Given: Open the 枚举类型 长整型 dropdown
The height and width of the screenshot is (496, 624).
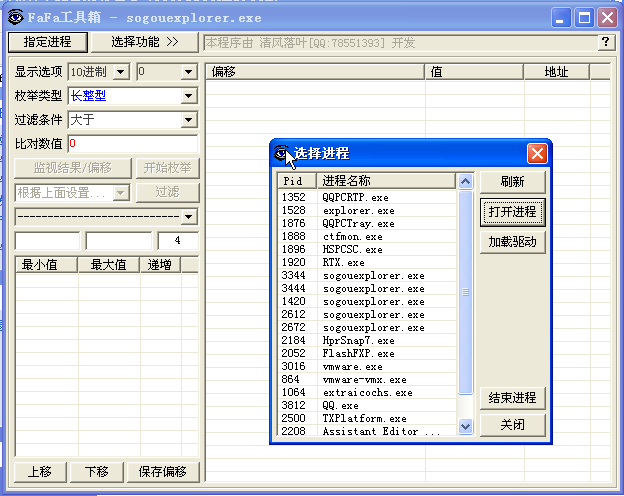Looking at the screenshot, I should pyautogui.click(x=189, y=96).
